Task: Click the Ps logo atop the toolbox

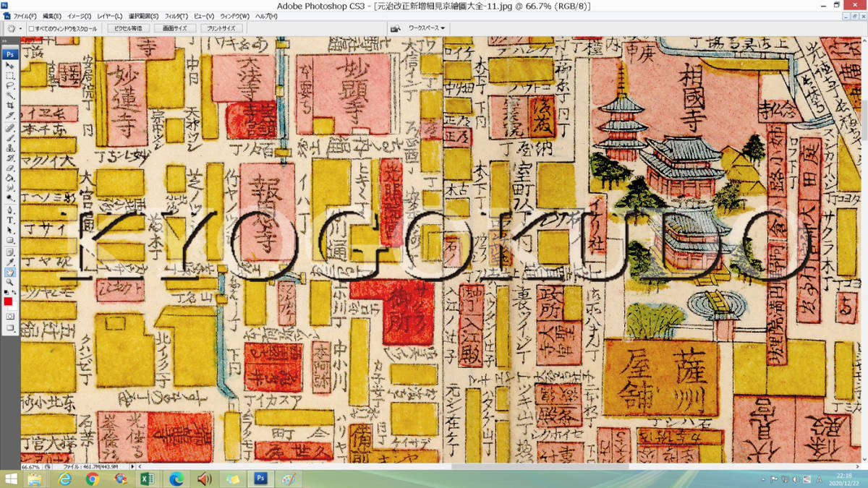Action: click(x=10, y=54)
